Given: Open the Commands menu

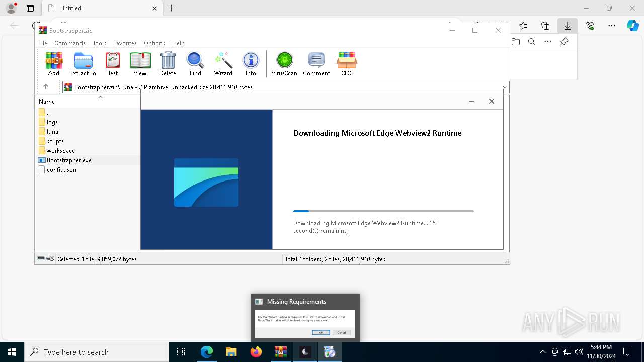Looking at the screenshot, I should [x=70, y=43].
